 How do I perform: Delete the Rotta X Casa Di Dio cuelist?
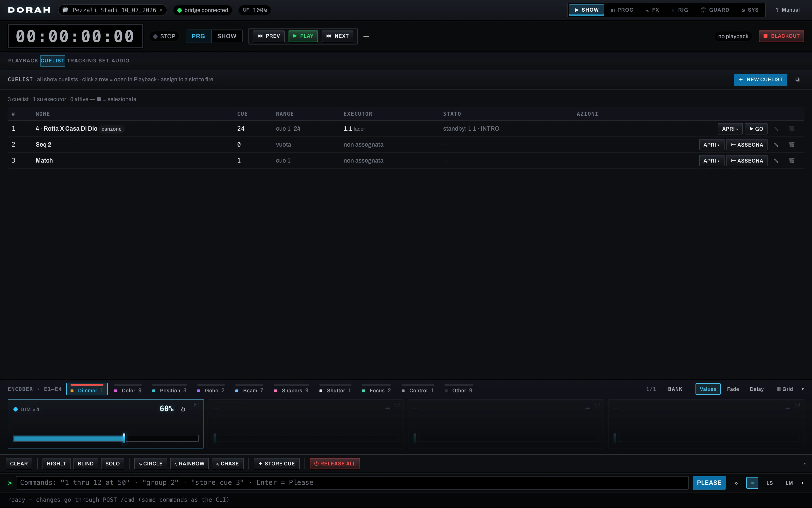pyautogui.click(x=791, y=129)
